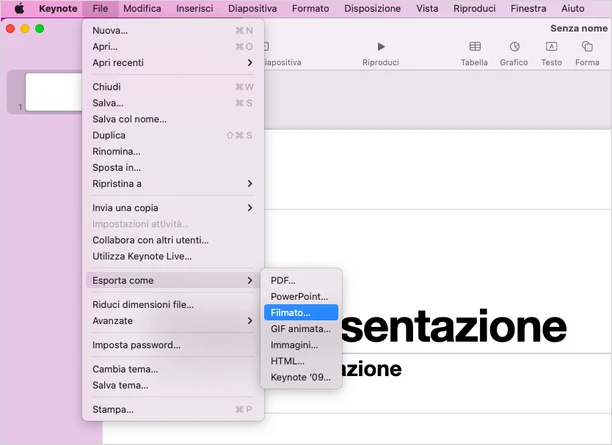The width and height of the screenshot is (612, 445).
Task: Choose Stampa… from File menu
Action: click(173, 409)
